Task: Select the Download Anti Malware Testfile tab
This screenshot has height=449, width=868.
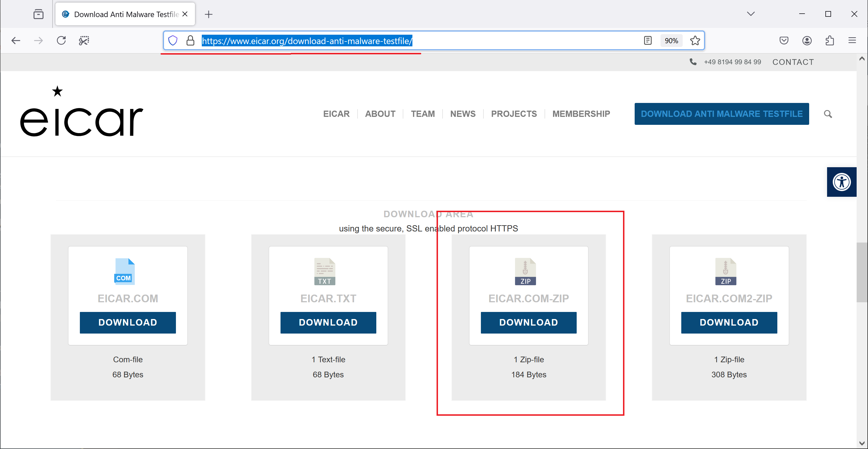Action: click(125, 14)
